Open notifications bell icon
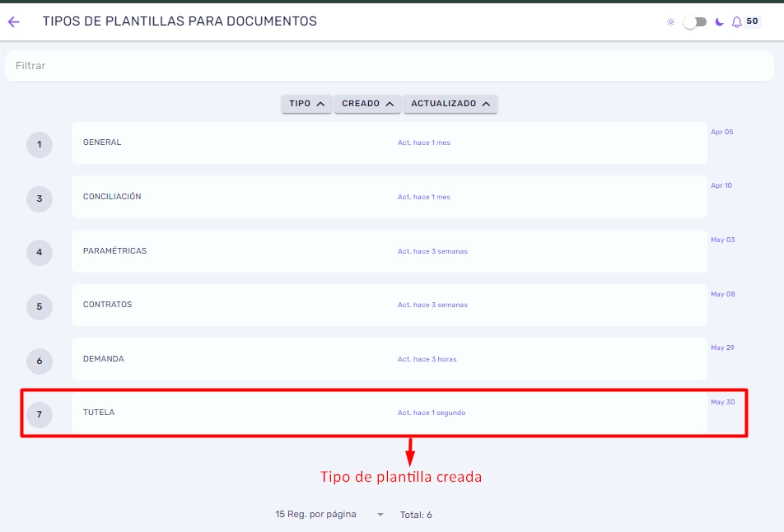The image size is (784, 532). pos(736,22)
